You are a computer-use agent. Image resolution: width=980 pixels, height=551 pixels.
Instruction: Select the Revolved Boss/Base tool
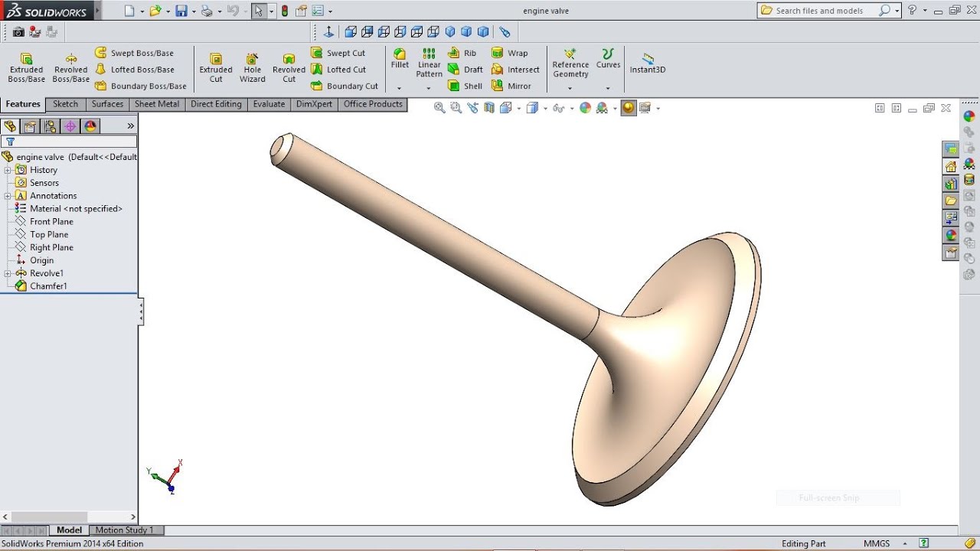click(70, 68)
